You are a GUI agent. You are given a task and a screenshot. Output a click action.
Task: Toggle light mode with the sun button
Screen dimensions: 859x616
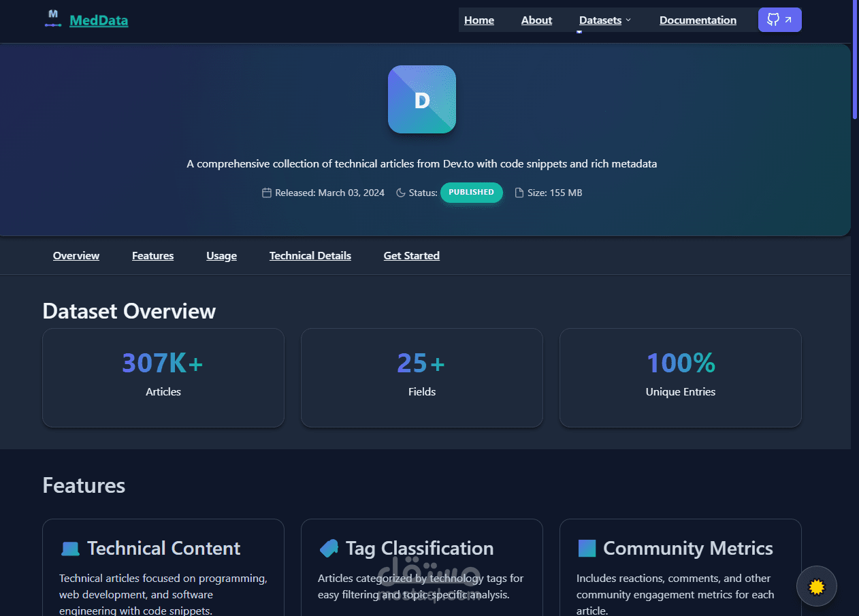817,586
